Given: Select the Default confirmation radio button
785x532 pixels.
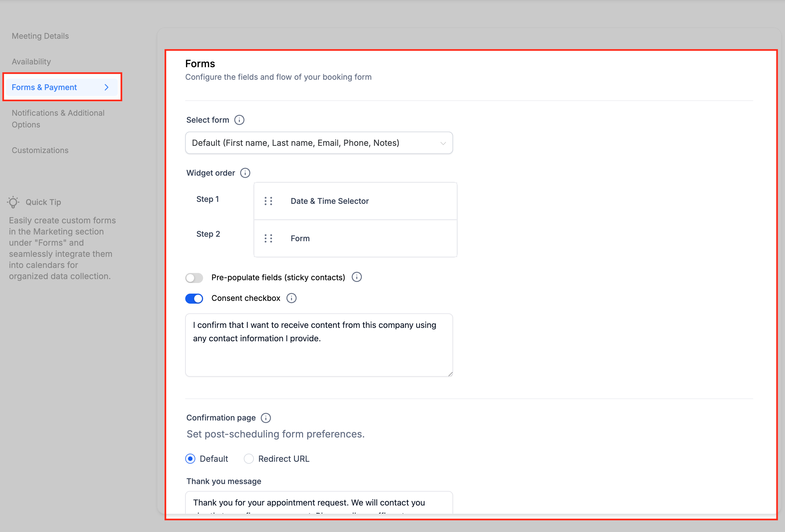Looking at the screenshot, I should pyautogui.click(x=191, y=459).
